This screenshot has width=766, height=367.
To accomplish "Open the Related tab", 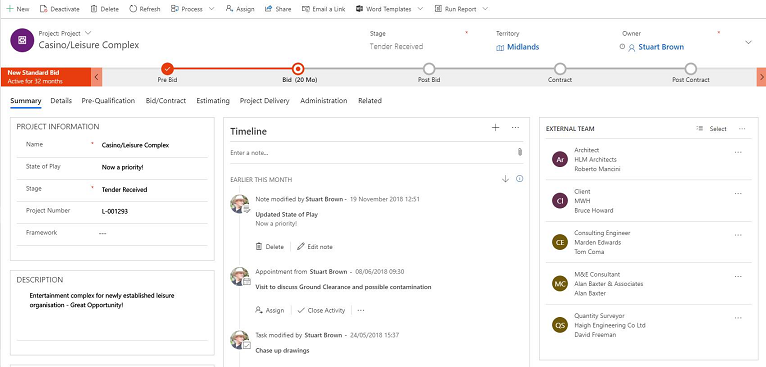I will click(x=370, y=101).
